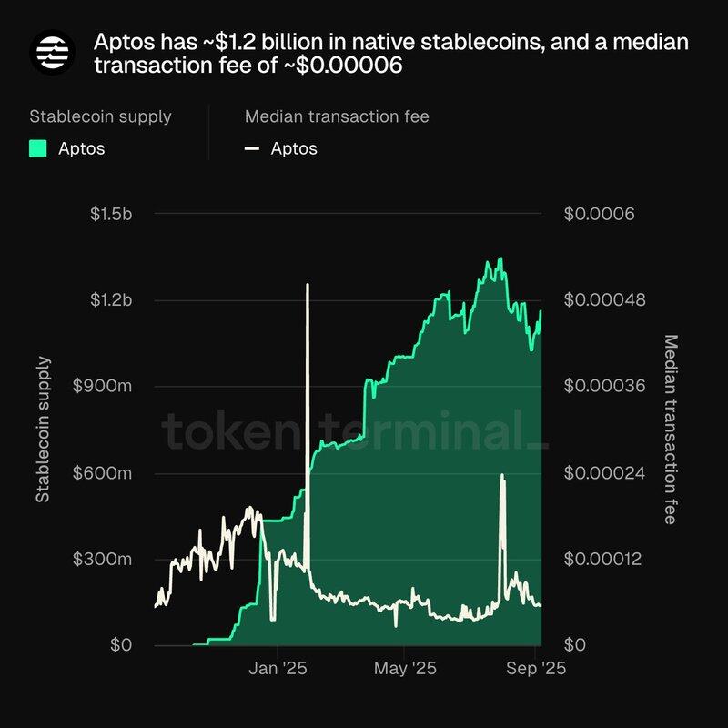This screenshot has height=728, width=728.
Task: Click the Aptos logo icon
Action: point(52,53)
